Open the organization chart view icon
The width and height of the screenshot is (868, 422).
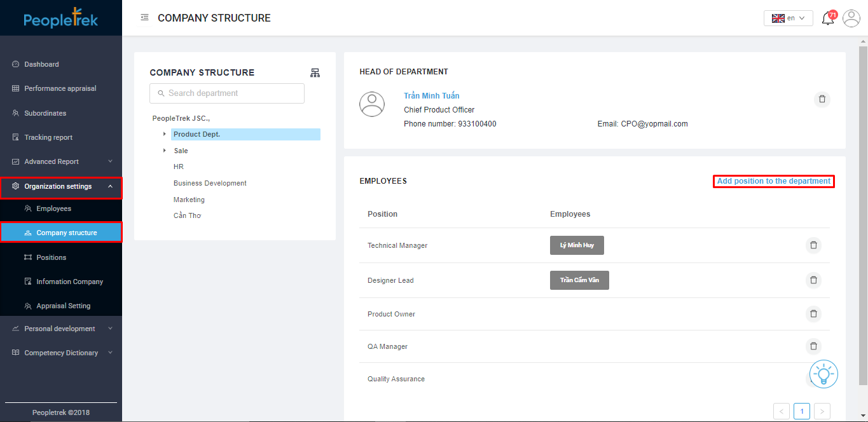point(315,73)
